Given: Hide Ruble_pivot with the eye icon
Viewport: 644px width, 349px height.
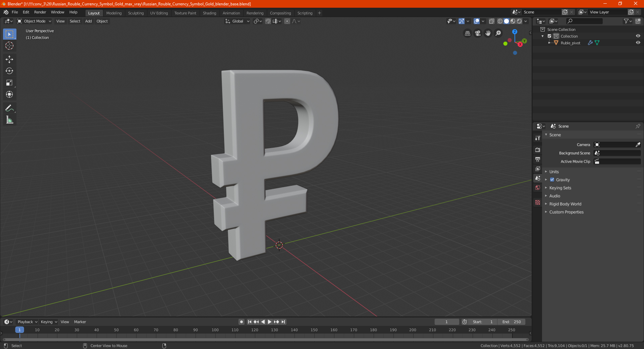Looking at the screenshot, I should 638,43.
